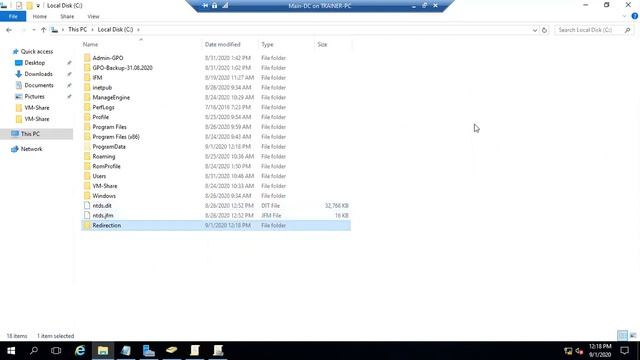640x360 pixels.
Task: Switch to the Home ribbon tab
Action: click(40, 16)
